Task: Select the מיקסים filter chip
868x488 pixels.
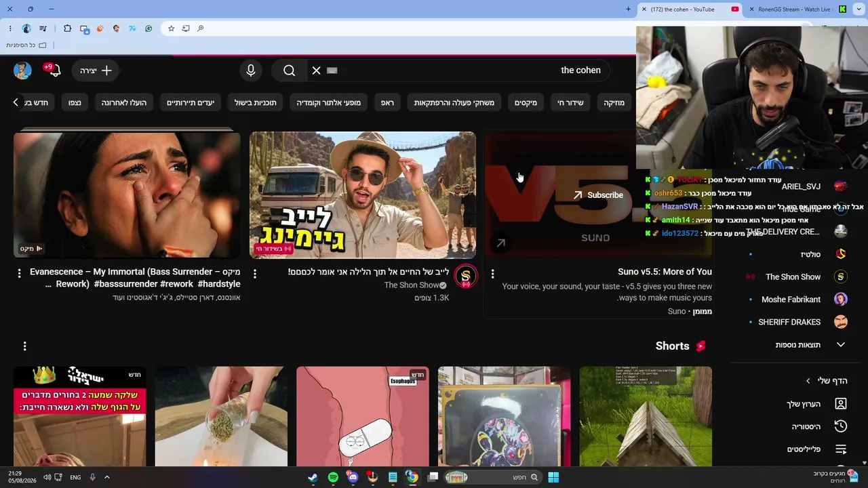Action: [526, 103]
